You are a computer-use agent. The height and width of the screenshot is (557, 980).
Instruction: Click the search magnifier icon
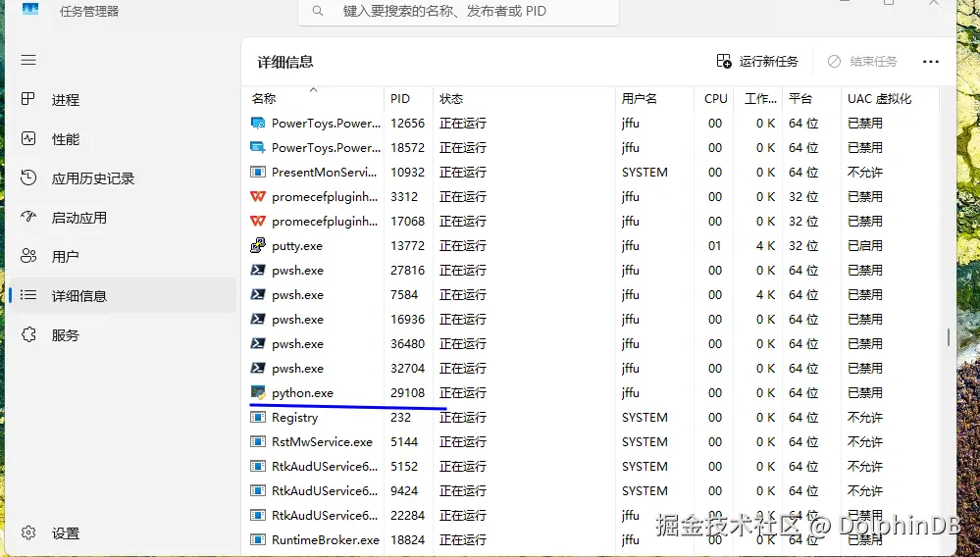click(318, 11)
